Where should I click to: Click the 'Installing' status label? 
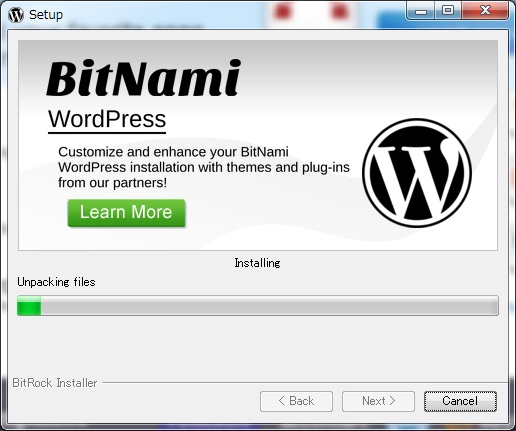click(257, 263)
